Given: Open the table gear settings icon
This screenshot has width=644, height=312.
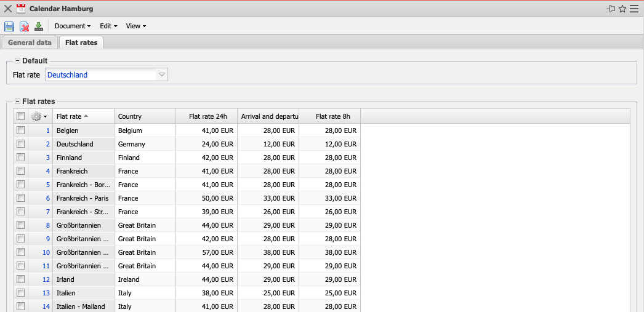Looking at the screenshot, I should click(38, 116).
